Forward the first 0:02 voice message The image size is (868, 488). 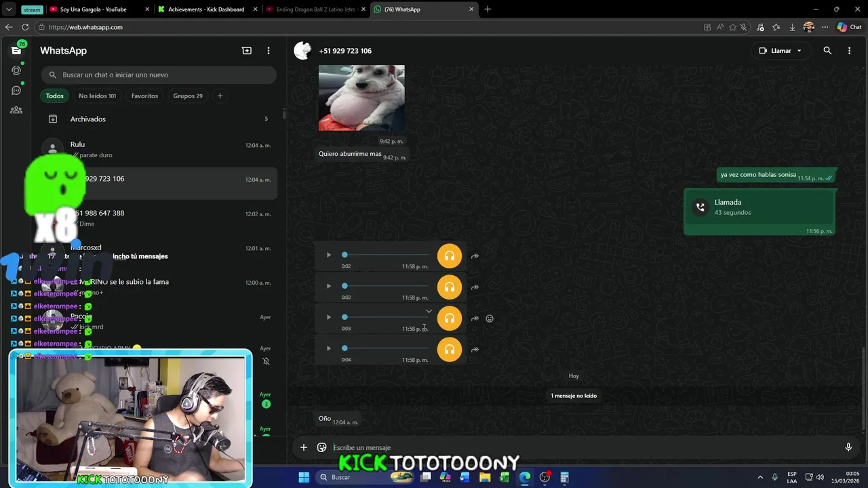[x=475, y=256]
